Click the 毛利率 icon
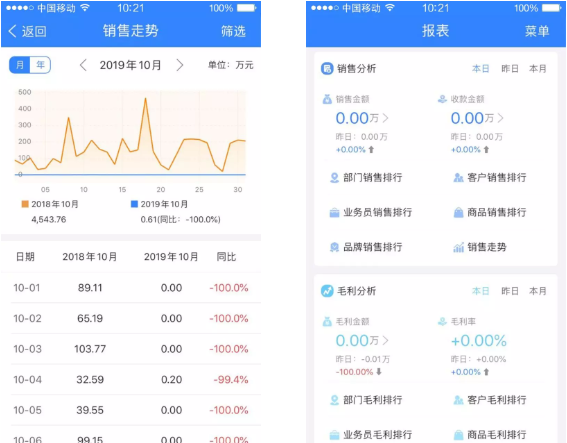Viewport: 567px width, 443px height. (x=442, y=321)
